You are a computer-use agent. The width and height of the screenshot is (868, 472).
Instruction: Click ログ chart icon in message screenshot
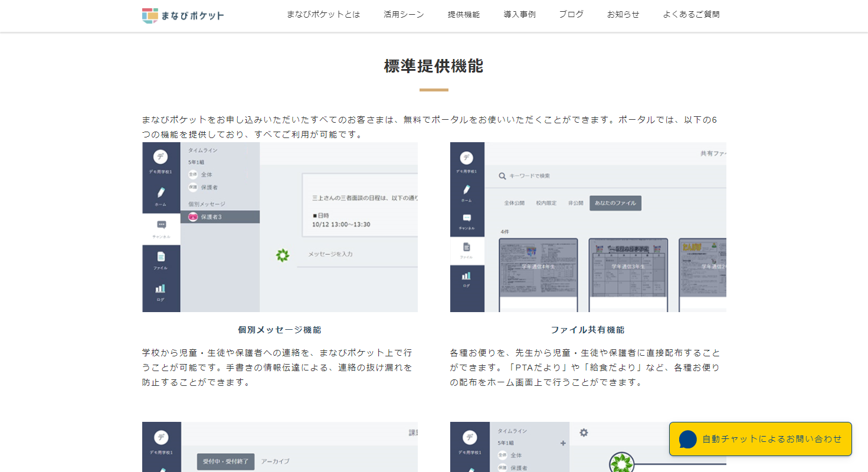pyautogui.click(x=161, y=289)
